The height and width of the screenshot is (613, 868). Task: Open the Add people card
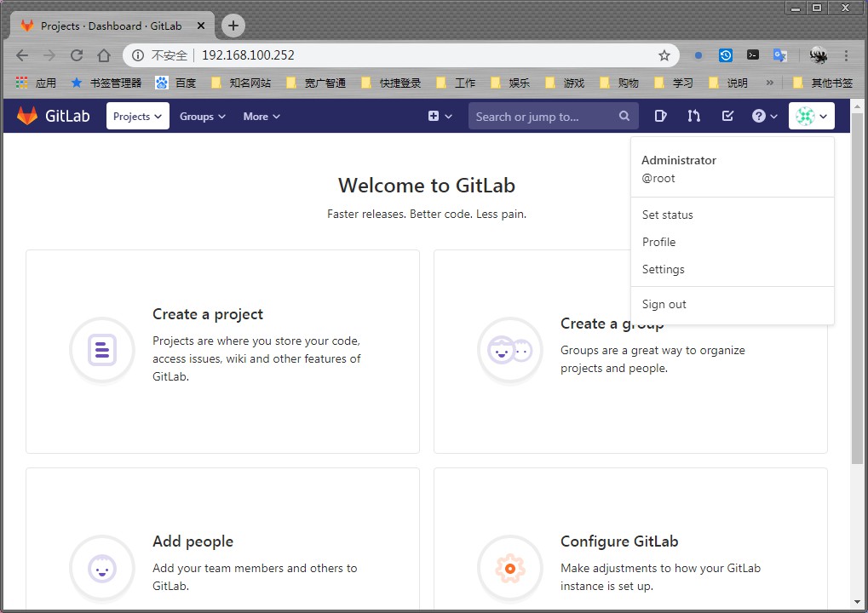click(222, 540)
